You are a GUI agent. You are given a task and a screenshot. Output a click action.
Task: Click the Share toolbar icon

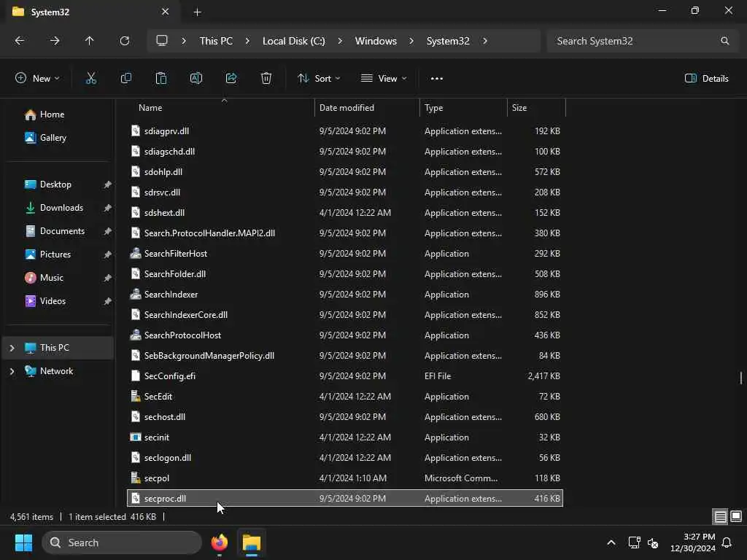[231, 79]
